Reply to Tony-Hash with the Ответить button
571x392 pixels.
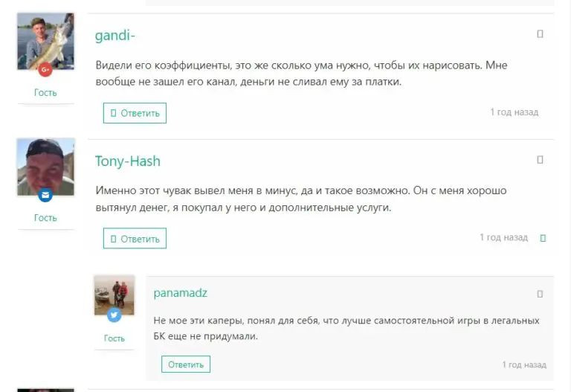tap(135, 239)
